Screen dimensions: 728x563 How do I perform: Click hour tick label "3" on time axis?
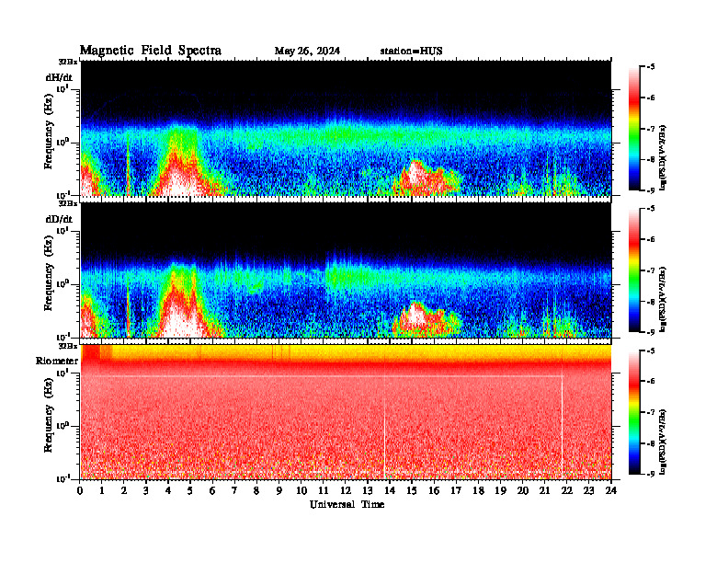[146, 491]
